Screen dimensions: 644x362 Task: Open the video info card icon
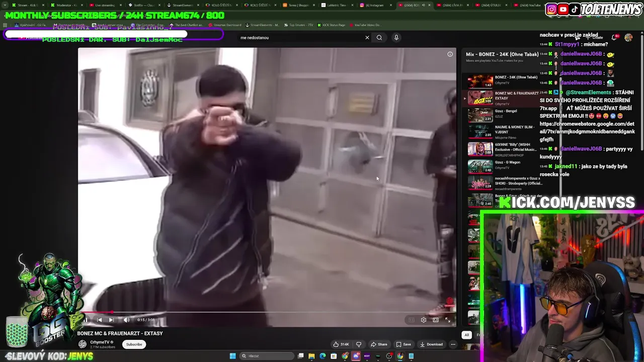pos(450,54)
